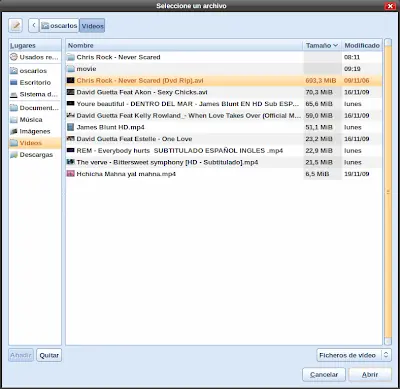Click thumbnail icon of One Love file
The height and width of the screenshot is (389, 400).
71,139
